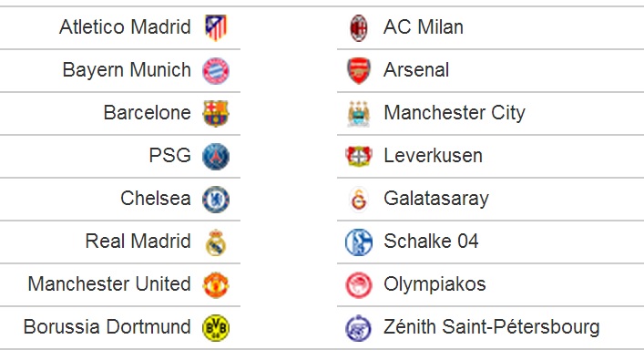Click the Galatasaray team name
The height and width of the screenshot is (360, 644).
[x=436, y=199]
